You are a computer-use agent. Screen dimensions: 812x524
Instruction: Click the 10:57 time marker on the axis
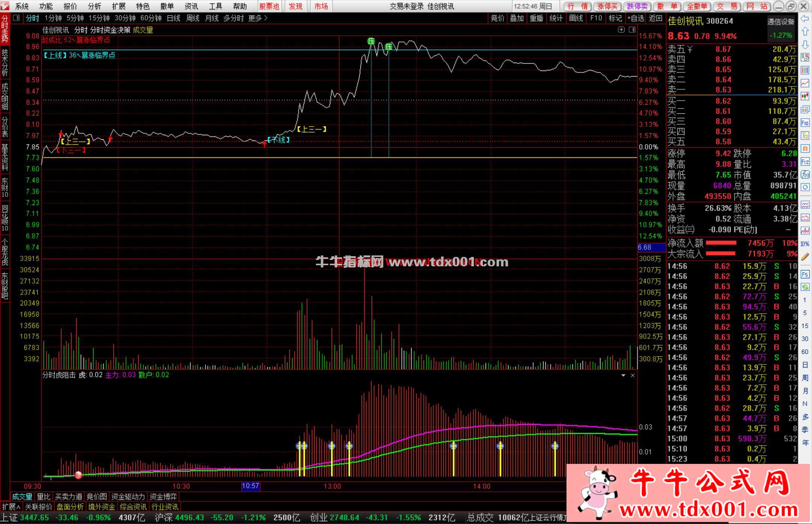(250, 486)
